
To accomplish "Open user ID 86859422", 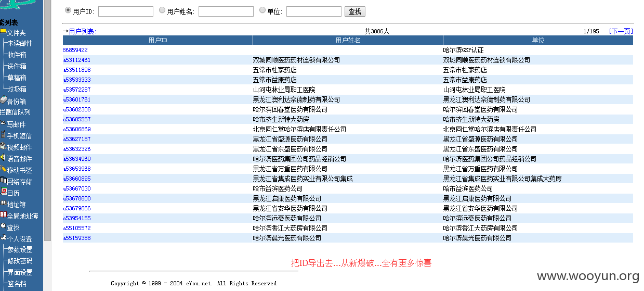I will [x=75, y=50].
